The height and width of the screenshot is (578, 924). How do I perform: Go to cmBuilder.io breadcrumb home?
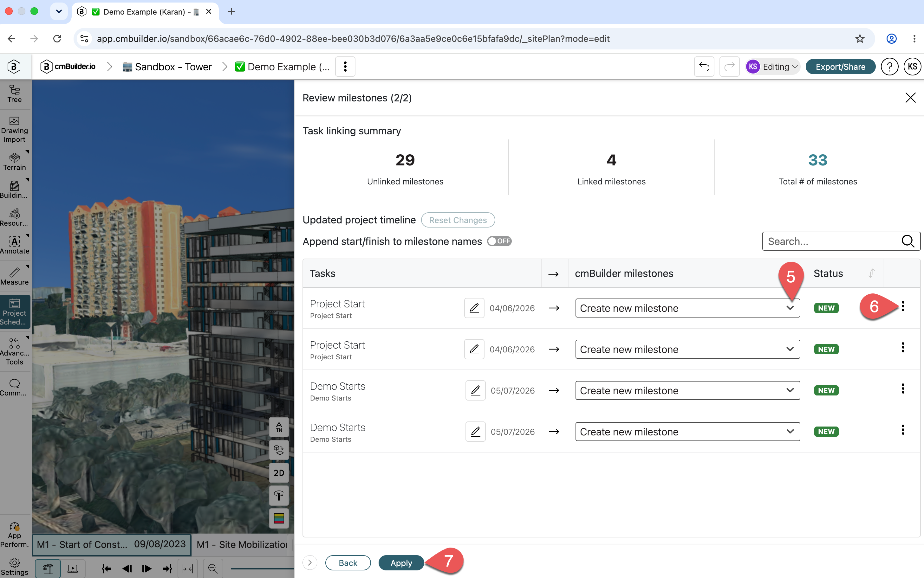[x=68, y=67]
